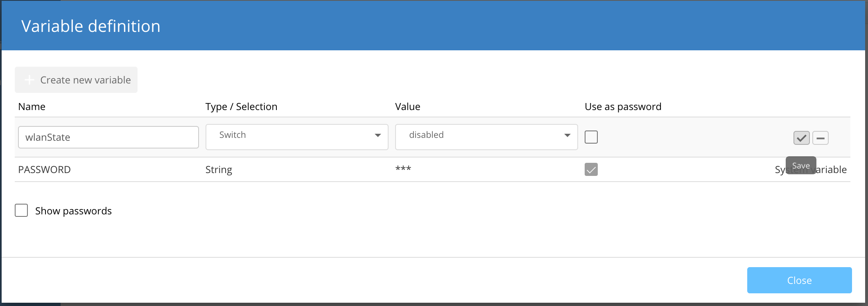Click the Value column header
This screenshot has height=306, width=868.
407,107
